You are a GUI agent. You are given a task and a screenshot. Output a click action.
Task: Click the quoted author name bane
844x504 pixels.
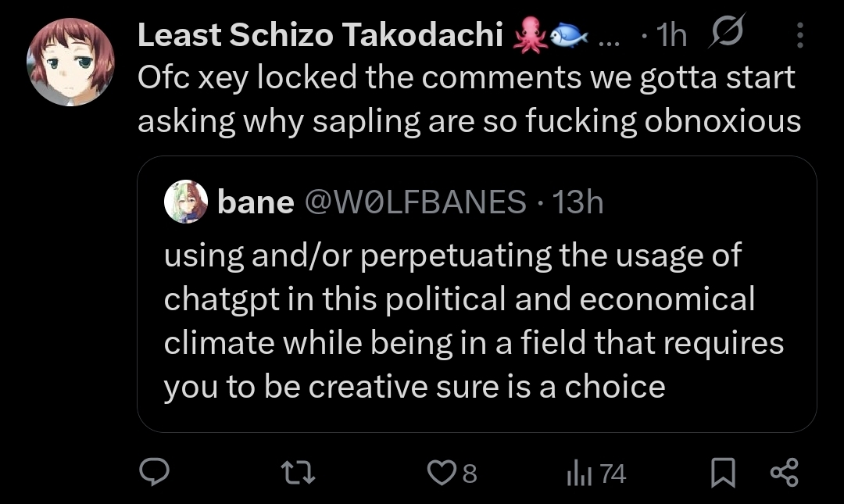(256, 202)
